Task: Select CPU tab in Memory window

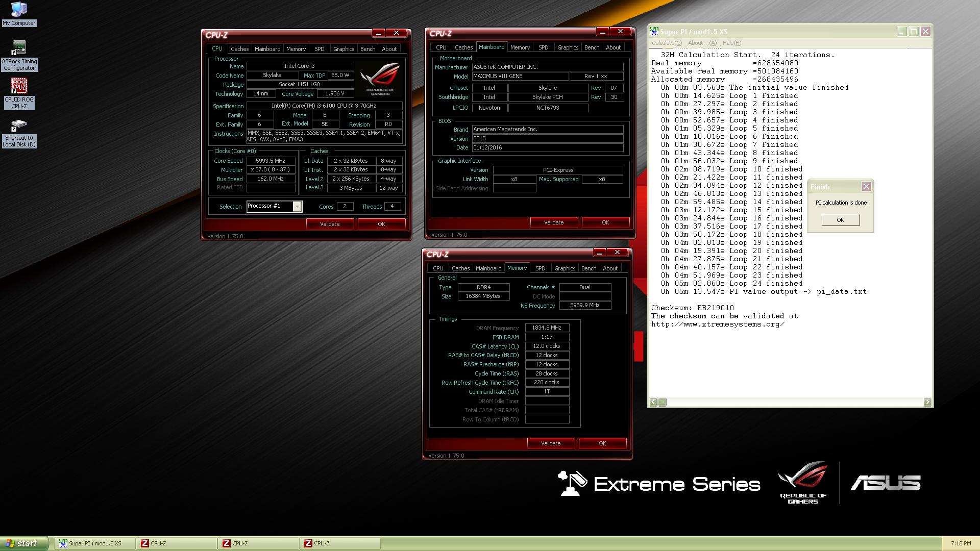Action: (438, 268)
